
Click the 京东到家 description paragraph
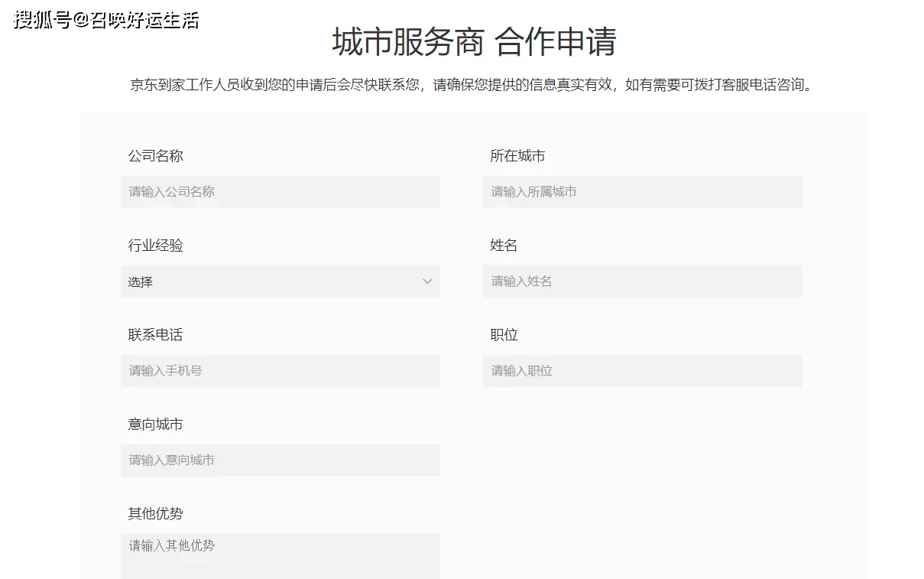474,85
